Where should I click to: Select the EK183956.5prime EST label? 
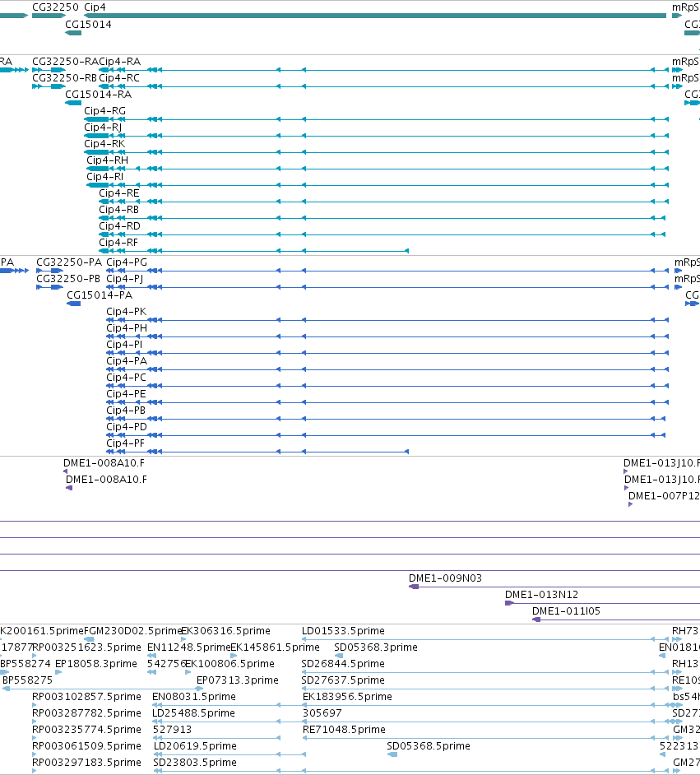click(x=347, y=697)
